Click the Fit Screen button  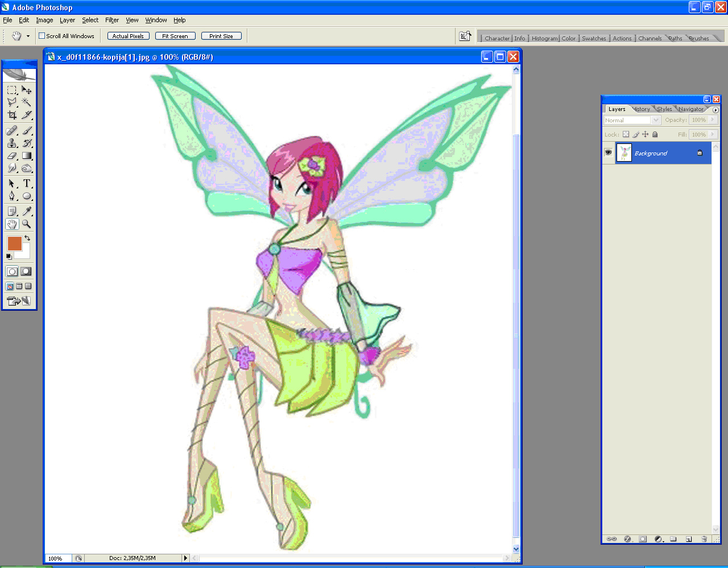pos(175,36)
